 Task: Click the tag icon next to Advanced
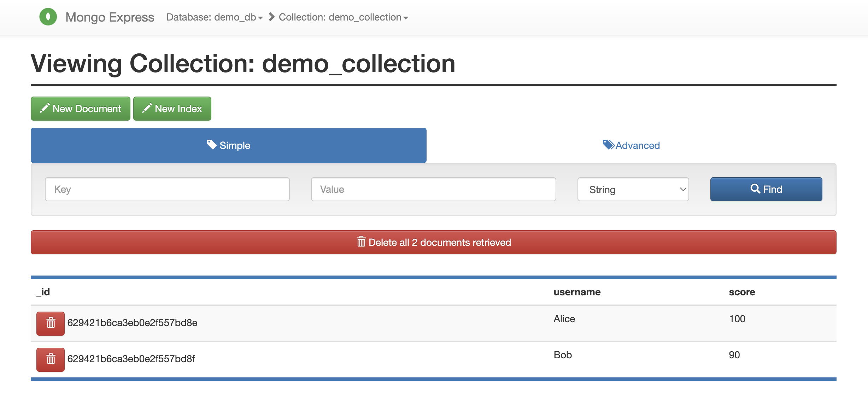pos(608,145)
